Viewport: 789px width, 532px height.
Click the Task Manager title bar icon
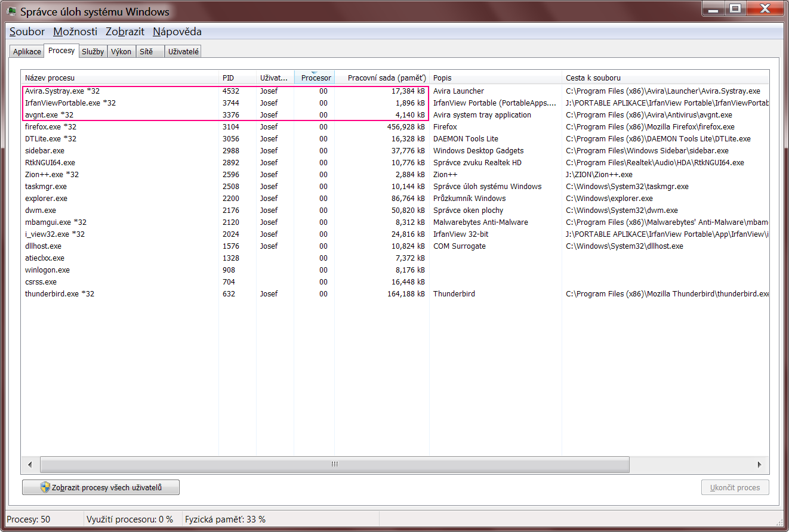pos(11,11)
